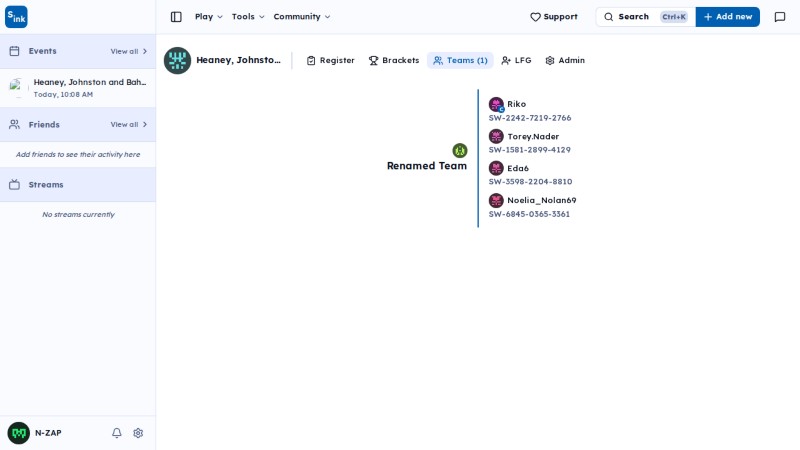Switch to the Brackets tab
Screen dimensions: 800x450
[393, 60]
